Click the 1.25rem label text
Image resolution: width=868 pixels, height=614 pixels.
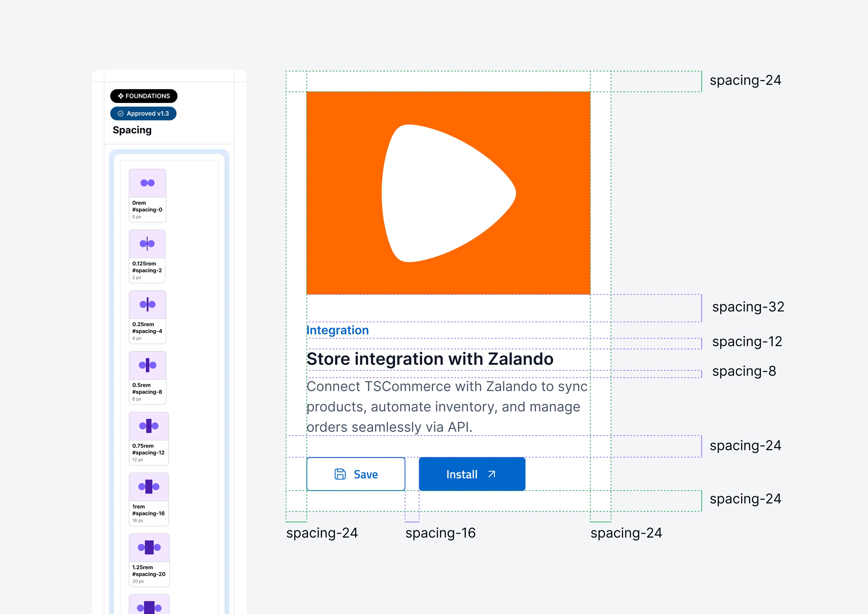tap(142, 567)
